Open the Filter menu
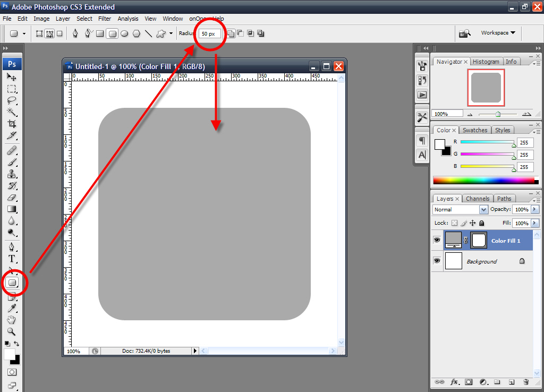The image size is (544, 392). click(x=105, y=19)
